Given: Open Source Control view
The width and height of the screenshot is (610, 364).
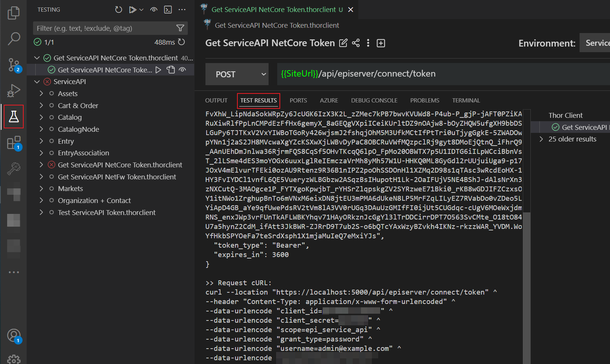Looking at the screenshot, I should click(14, 65).
